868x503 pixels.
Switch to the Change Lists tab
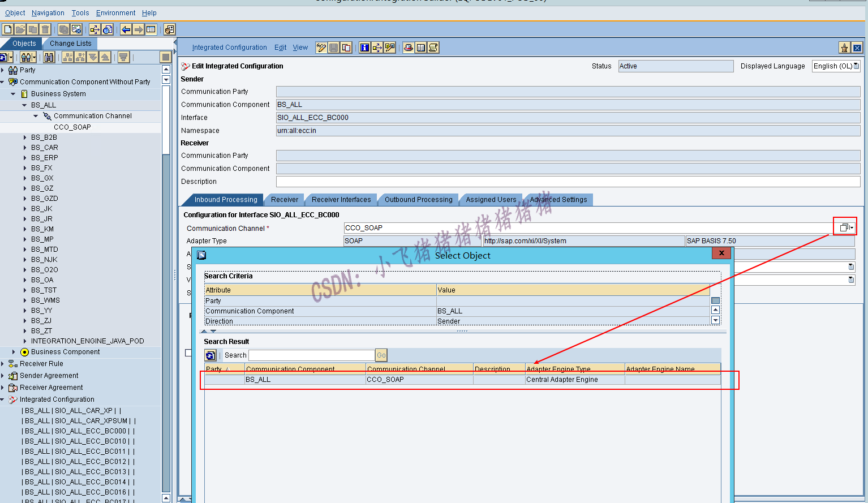pos(70,43)
